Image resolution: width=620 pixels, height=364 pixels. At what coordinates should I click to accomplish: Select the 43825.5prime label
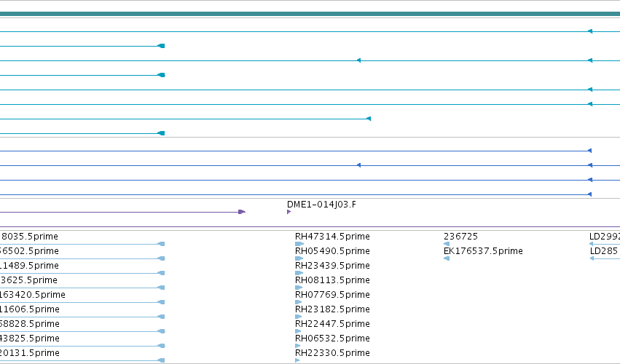(30, 339)
